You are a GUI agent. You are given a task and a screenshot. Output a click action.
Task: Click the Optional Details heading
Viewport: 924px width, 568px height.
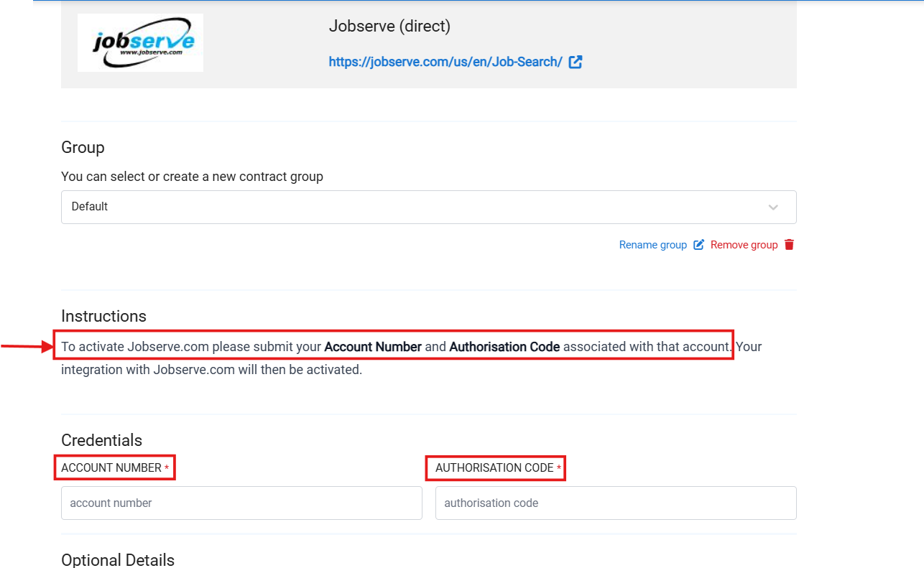[x=118, y=560]
